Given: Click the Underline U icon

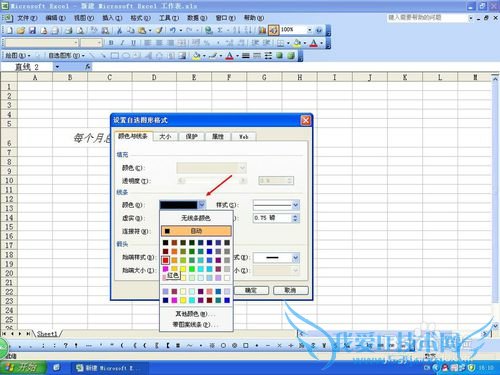Looking at the screenshot, I should coord(133,43).
